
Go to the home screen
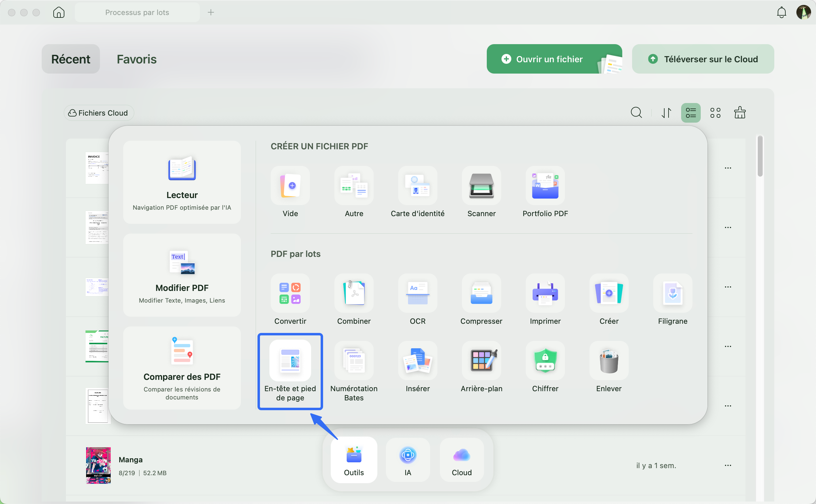pos(59,12)
